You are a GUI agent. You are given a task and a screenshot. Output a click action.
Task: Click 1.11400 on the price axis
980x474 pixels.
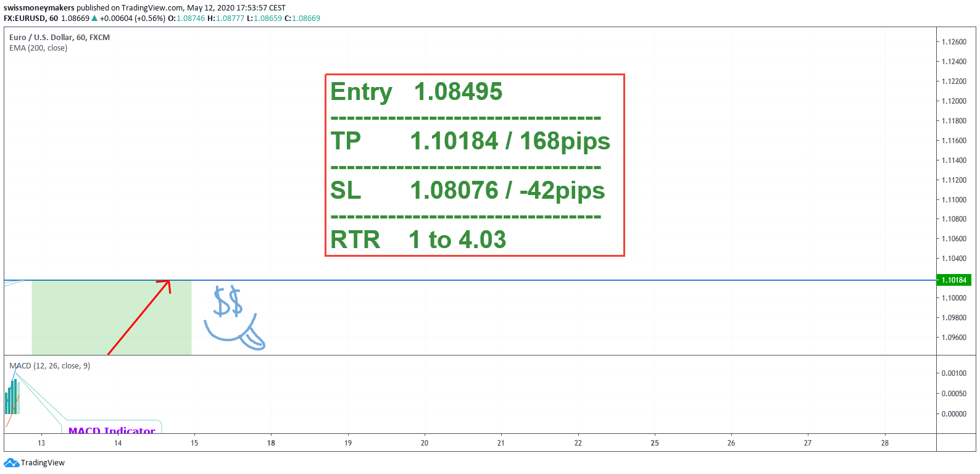[954, 160]
